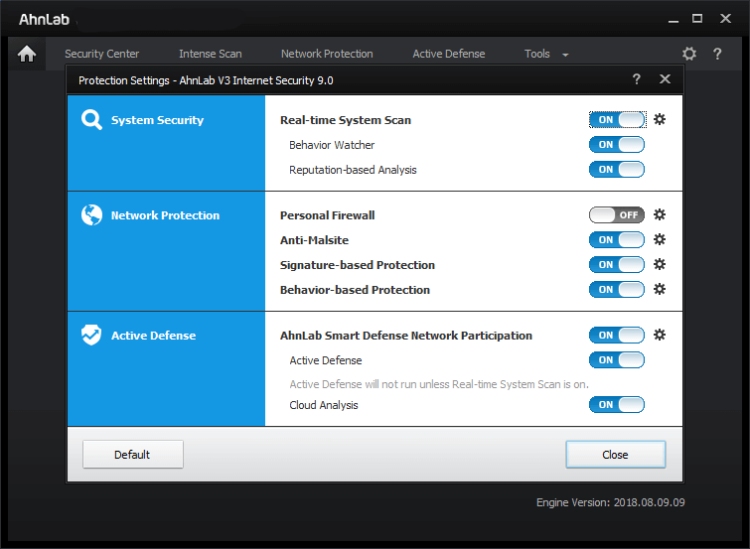Open Real-time System Scan settings gear
The height and width of the screenshot is (549, 750).
(660, 119)
